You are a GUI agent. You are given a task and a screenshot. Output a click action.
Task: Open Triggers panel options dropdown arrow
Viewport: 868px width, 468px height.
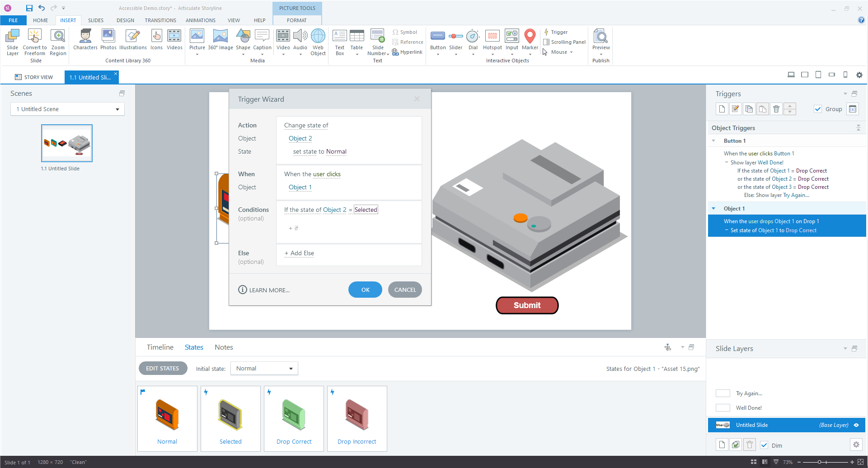point(845,94)
